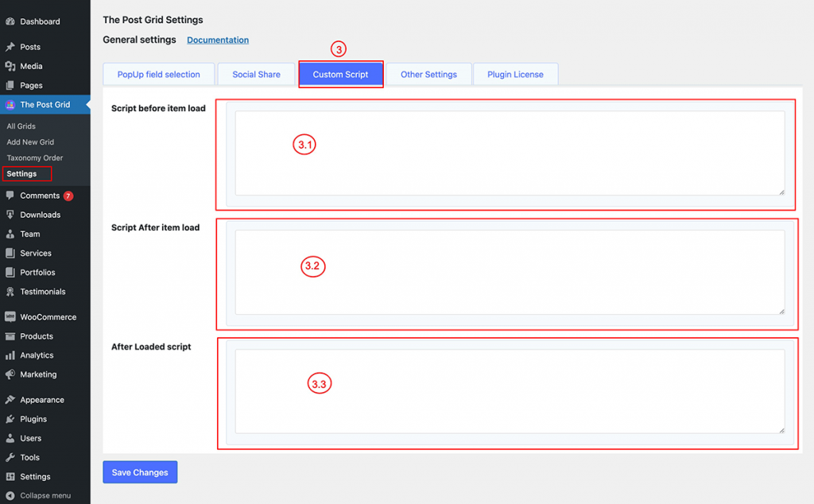Click the Marketing megaphone icon
Image resolution: width=814 pixels, height=504 pixels.
(x=10, y=374)
